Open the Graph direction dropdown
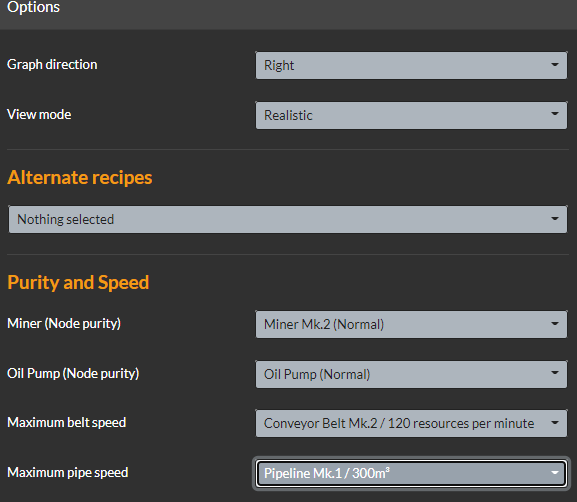The width and height of the screenshot is (577, 502). point(411,65)
